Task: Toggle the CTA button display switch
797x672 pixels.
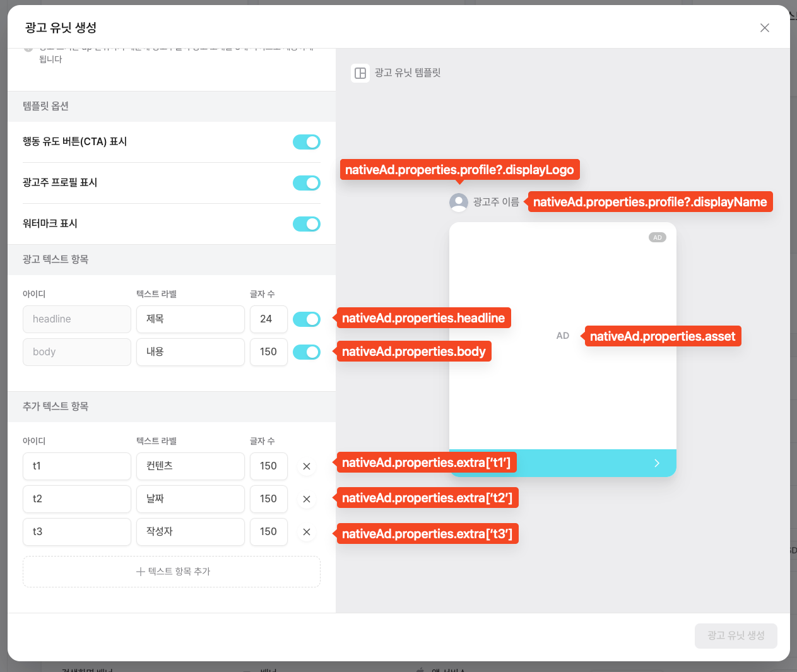Action: (307, 142)
